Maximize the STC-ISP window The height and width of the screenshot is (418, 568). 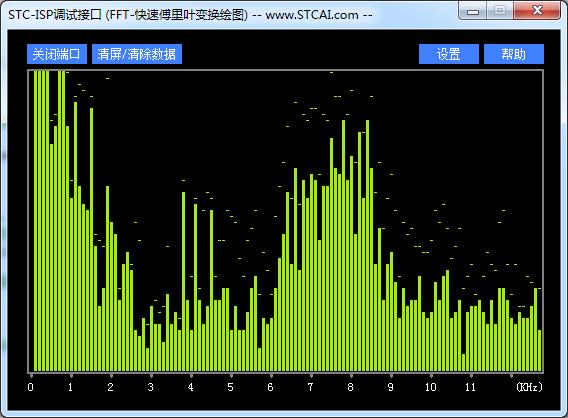pos(500,11)
